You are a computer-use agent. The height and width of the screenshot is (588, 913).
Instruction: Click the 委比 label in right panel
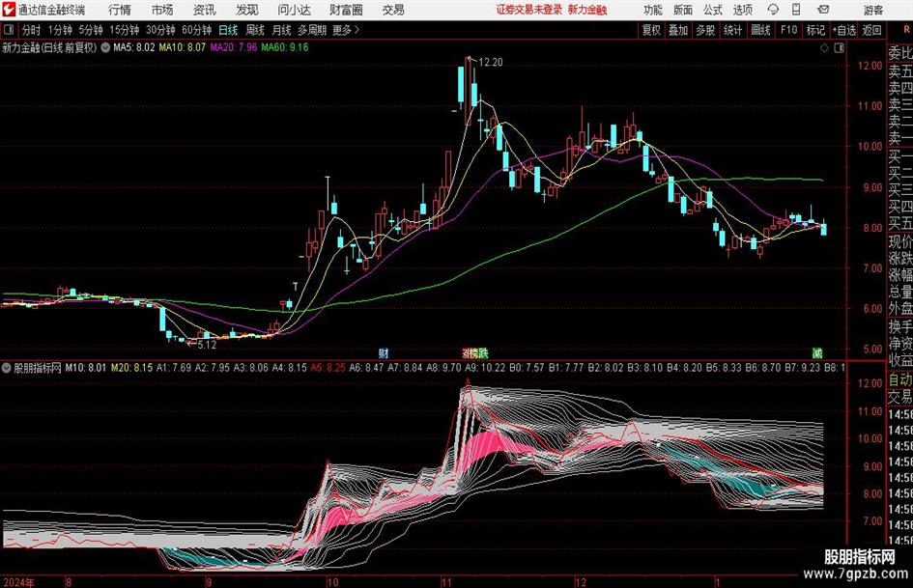900,53
